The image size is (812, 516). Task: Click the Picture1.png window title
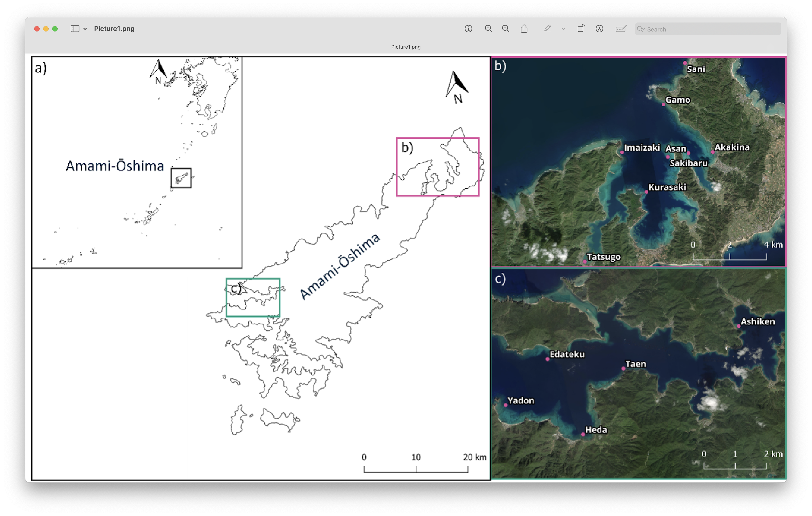click(114, 29)
